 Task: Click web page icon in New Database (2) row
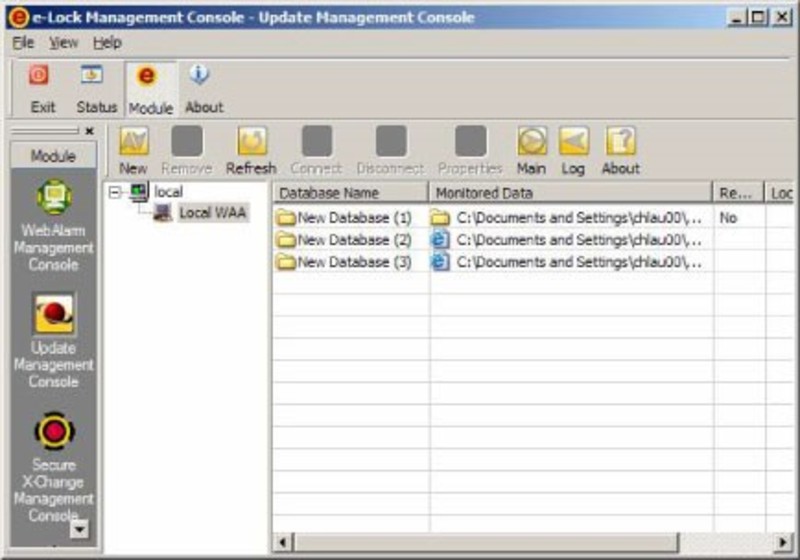pos(440,240)
